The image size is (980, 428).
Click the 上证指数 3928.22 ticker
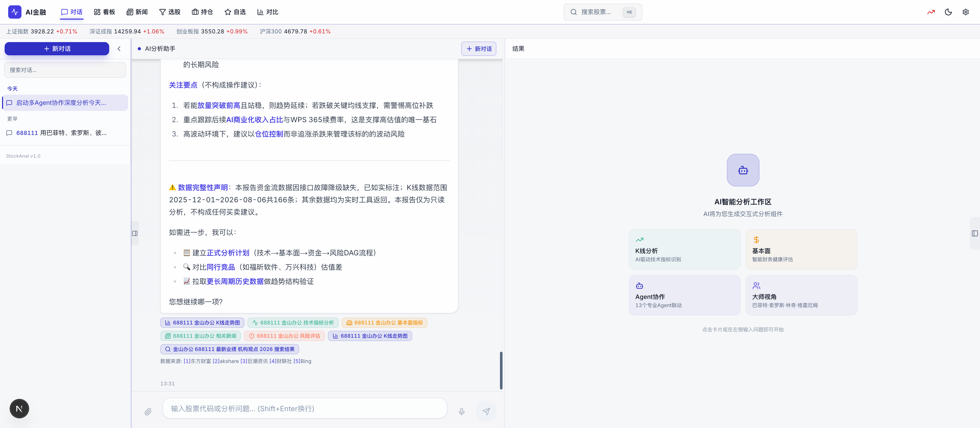click(x=41, y=32)
